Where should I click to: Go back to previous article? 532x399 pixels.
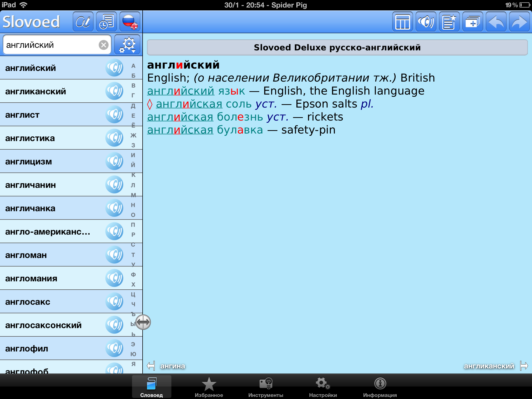(496, 22)
